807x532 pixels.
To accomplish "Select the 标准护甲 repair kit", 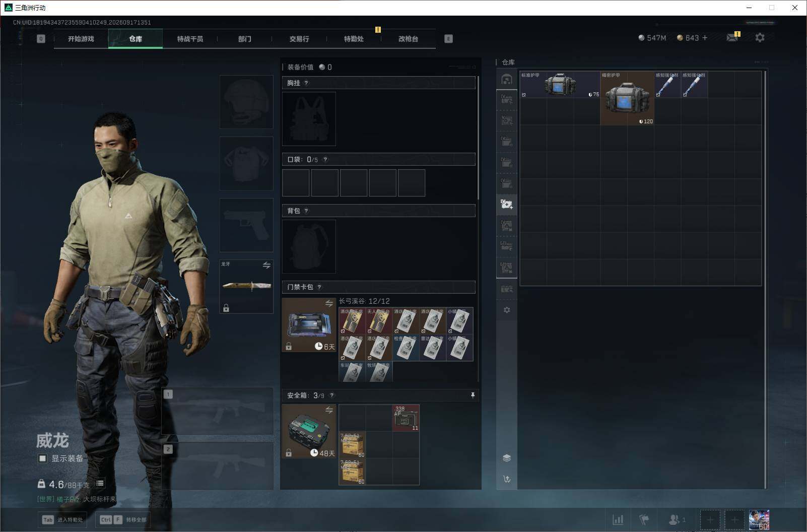I will 560,85.
